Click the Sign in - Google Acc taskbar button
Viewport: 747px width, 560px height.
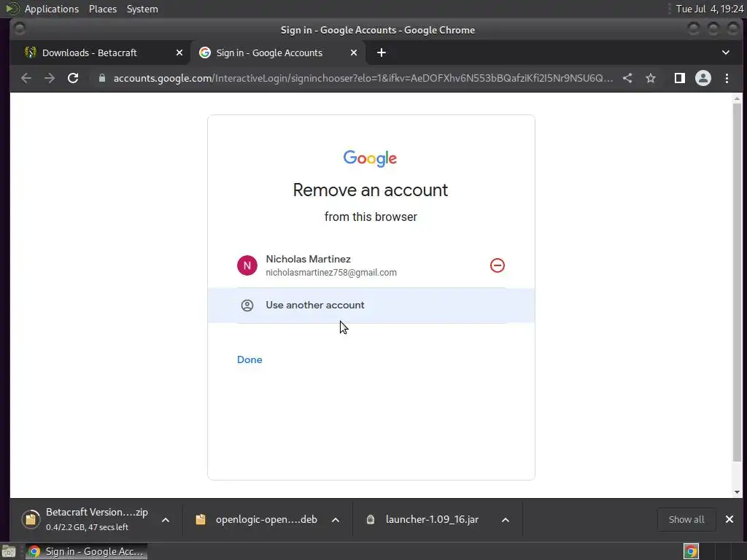coord(86,551)
